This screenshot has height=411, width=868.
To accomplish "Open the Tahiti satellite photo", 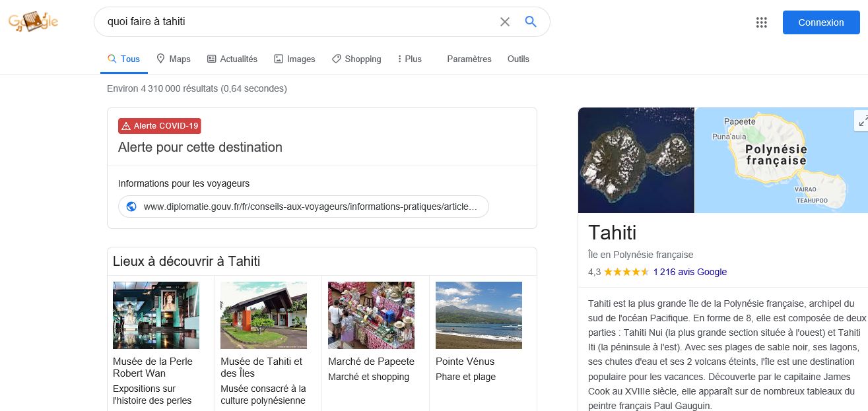I will pos(636,160).
